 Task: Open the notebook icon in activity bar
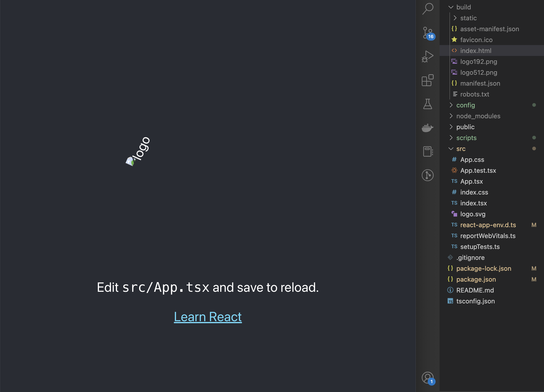[x=427, y=151]
